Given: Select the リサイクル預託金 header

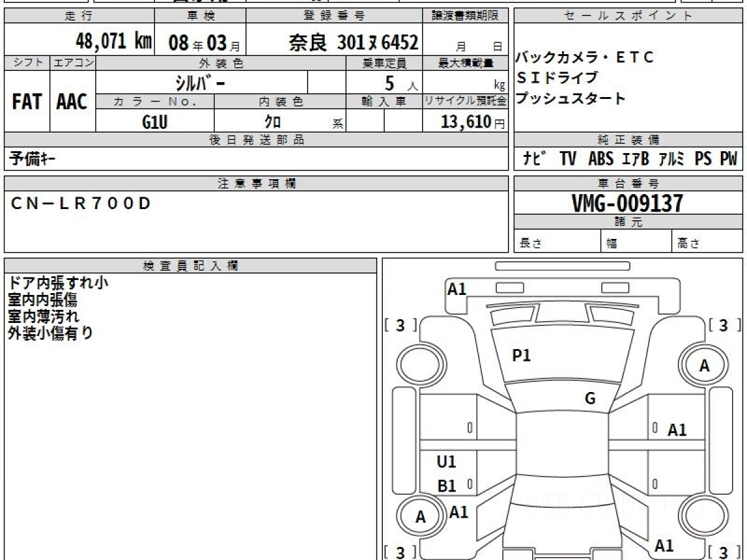Looking at the screenshot, I should (x=466, y=101).
